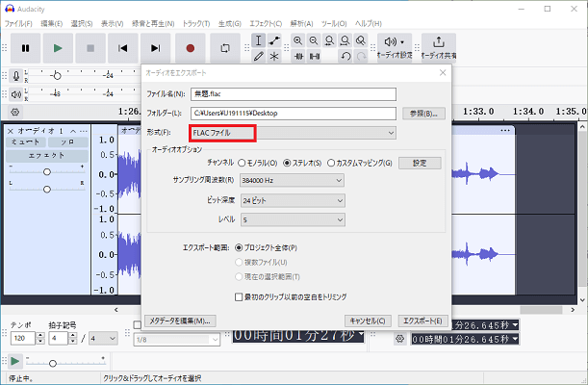This screenshot has height=385, width=588.
Task: Click the オーディオ共有 share button
Action: point(439,47)
